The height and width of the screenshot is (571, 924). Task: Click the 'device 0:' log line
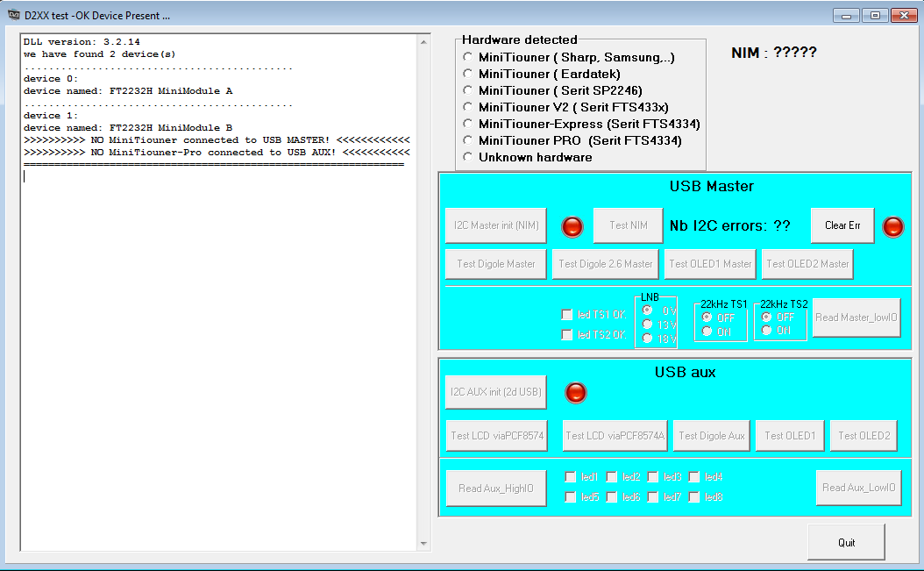click(51, 78)
